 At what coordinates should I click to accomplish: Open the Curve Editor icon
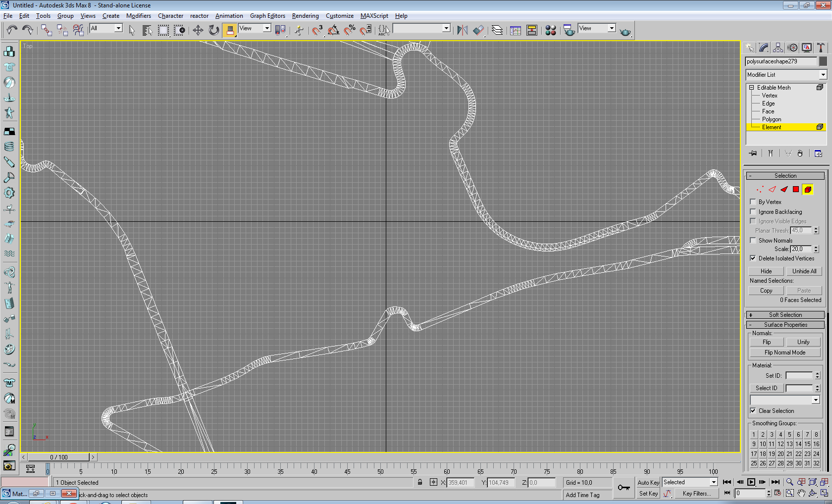[x=516, y=30]
